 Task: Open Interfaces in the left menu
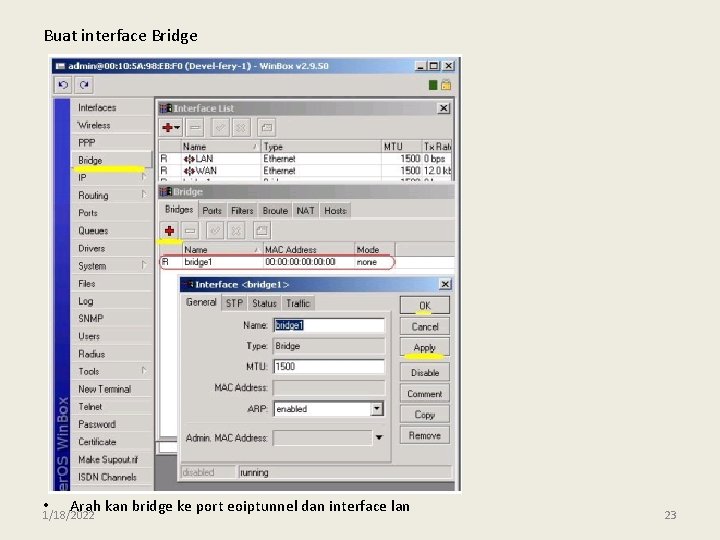tap(112, 107)
